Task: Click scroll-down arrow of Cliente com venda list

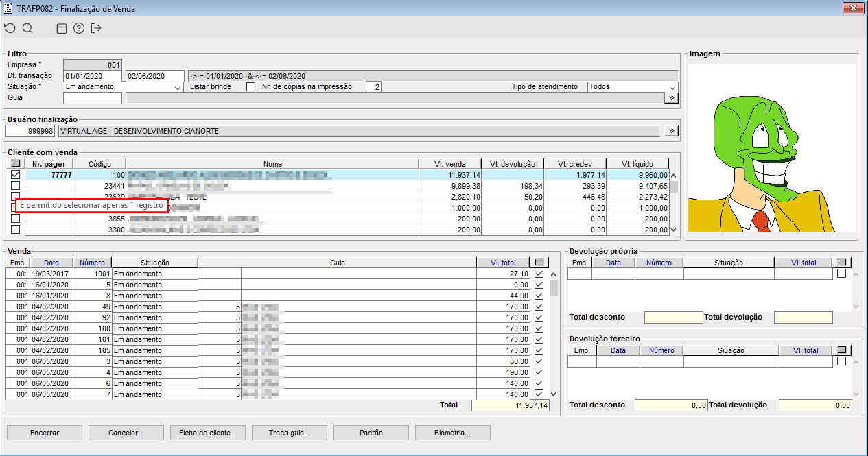Action: pyautogui.click(x=673, y=230)
